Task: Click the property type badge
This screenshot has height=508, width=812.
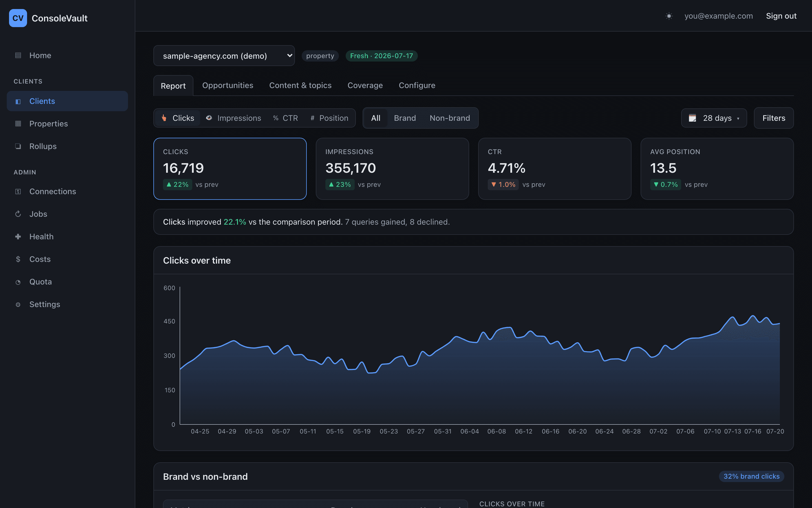Action: (320, 56)
